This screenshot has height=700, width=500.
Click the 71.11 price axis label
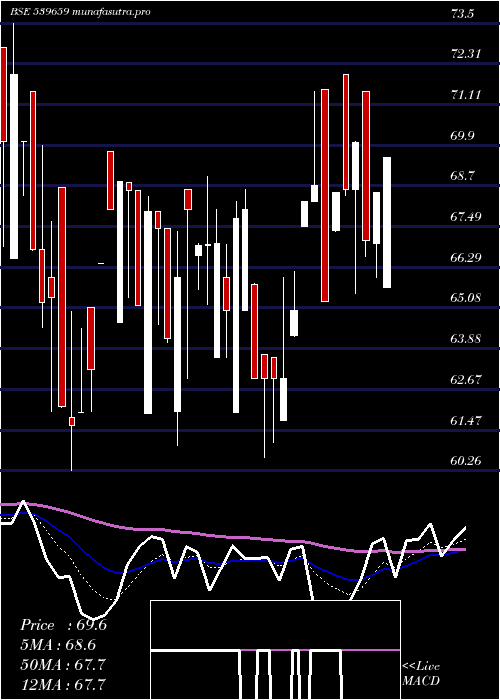coord(466,95)
